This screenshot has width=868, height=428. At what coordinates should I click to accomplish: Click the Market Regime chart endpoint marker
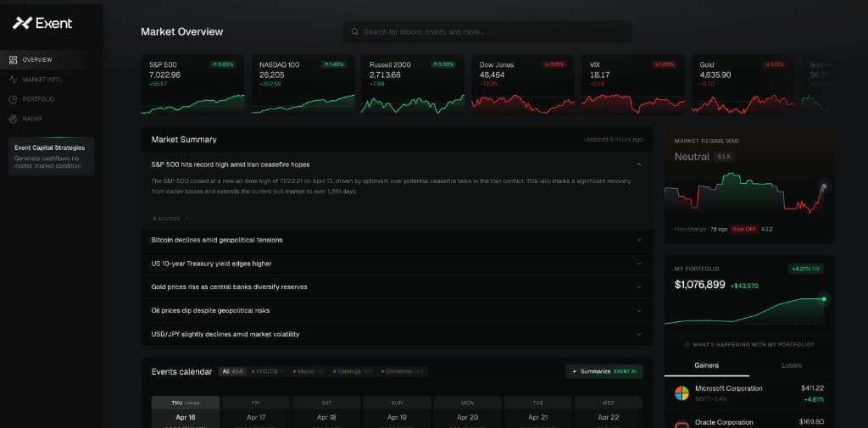(824, 186)
